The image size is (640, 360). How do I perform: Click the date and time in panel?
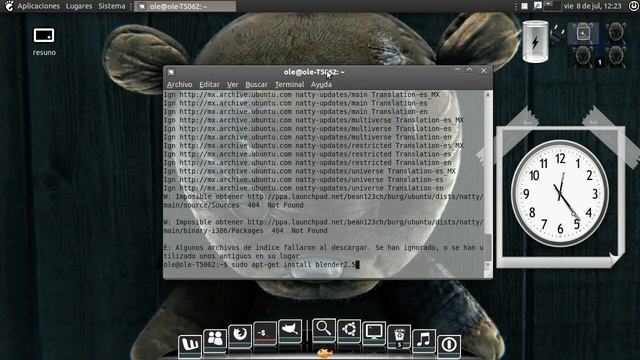pyautogui.click(x=592, y=6)
